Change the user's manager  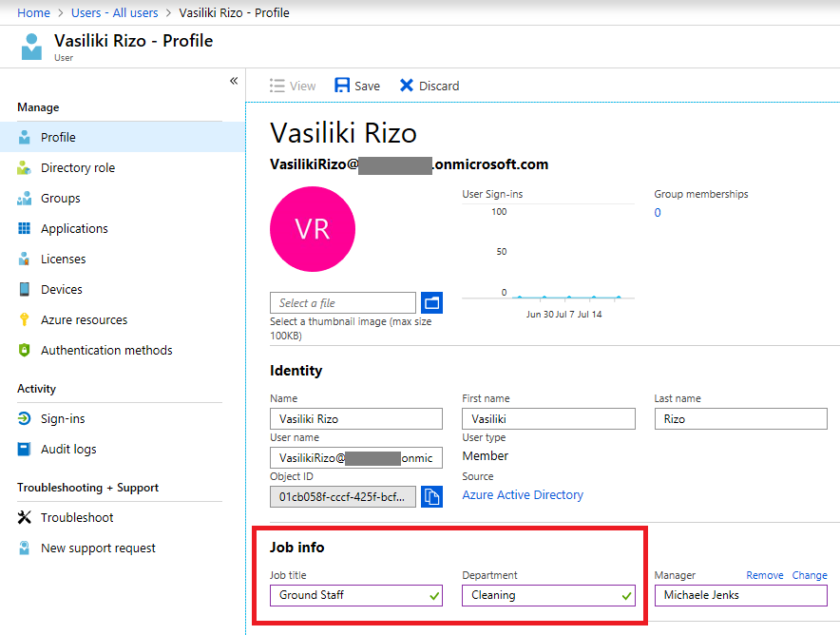810,575
